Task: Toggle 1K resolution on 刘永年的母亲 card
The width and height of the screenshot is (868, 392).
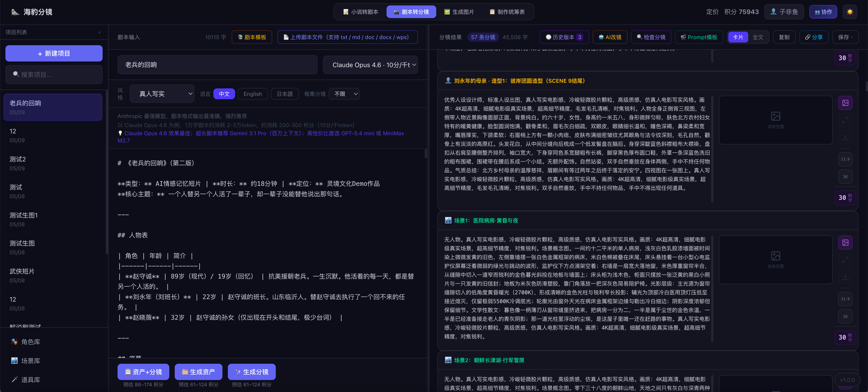Action: (845, 177)
